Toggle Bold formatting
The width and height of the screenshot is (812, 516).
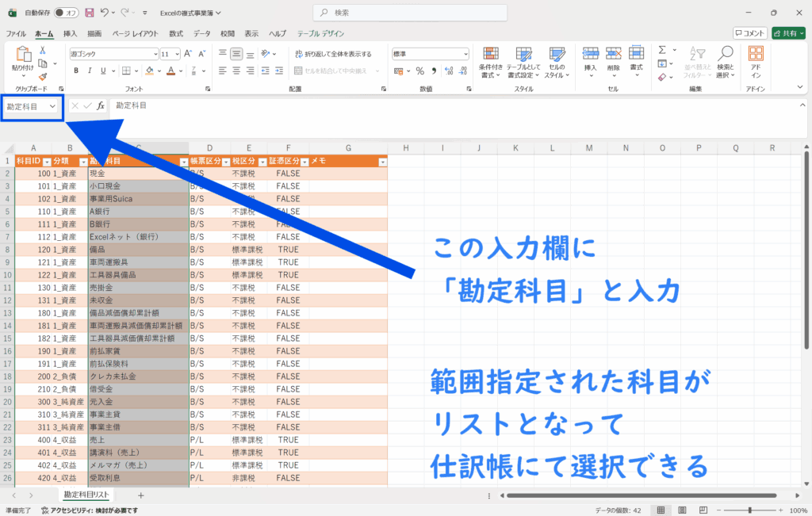[76, 71]
